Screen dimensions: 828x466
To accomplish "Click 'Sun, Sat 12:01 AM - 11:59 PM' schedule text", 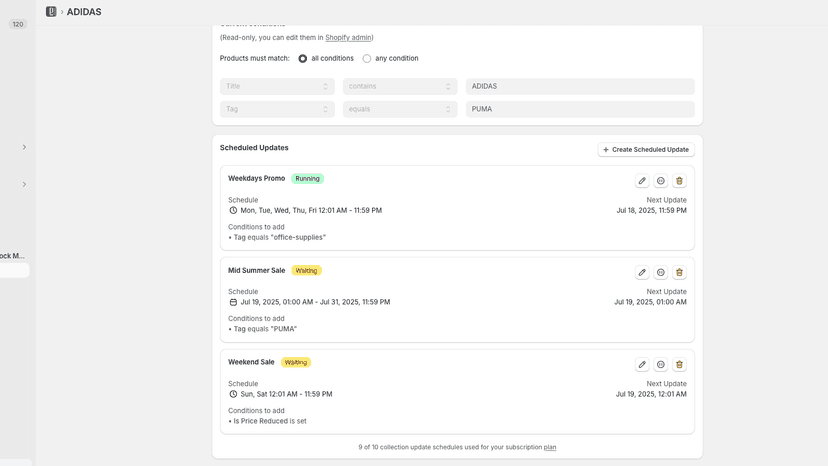I will coord(286,394).
